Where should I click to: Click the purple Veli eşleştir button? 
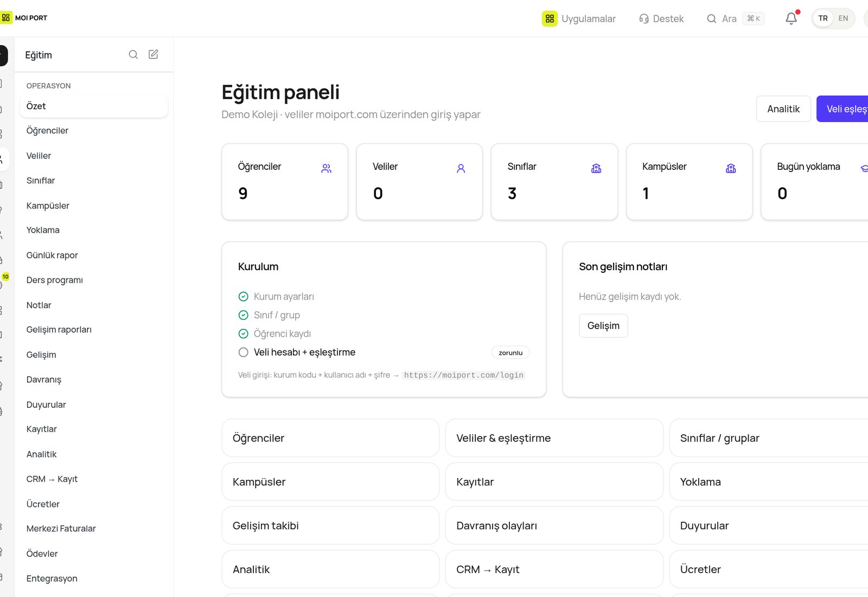coord(843,109)
